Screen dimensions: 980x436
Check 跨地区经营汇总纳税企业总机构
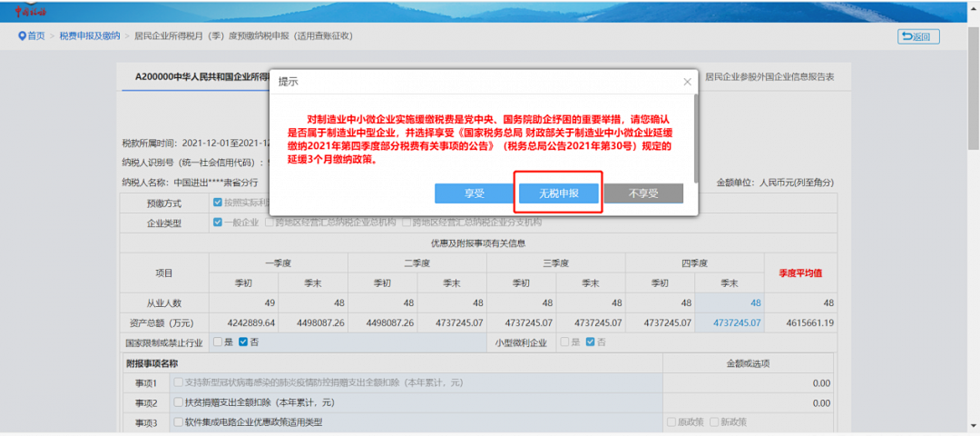pos(269,222)
